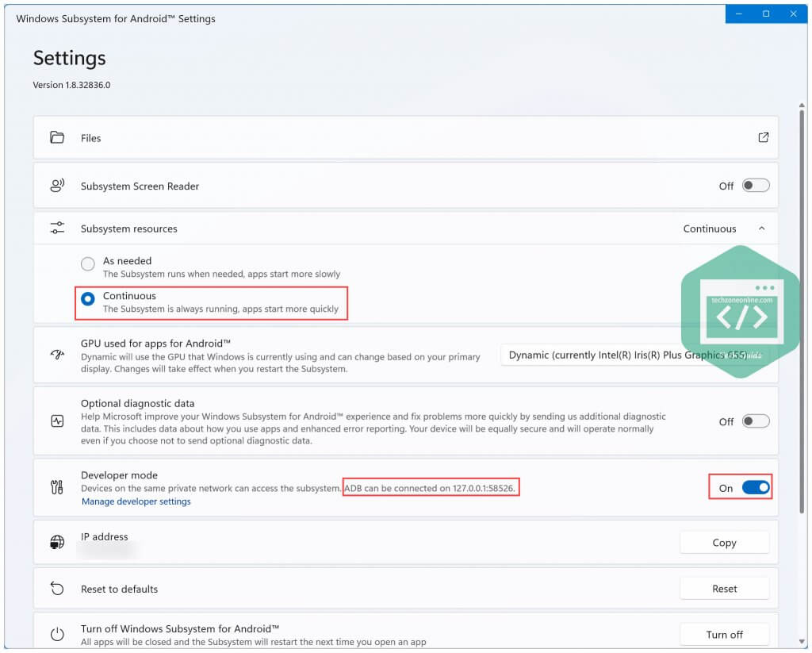Viewport: 812px width, 653px height.
Task: Open Files using the external link icon
Action: [763, 136]
